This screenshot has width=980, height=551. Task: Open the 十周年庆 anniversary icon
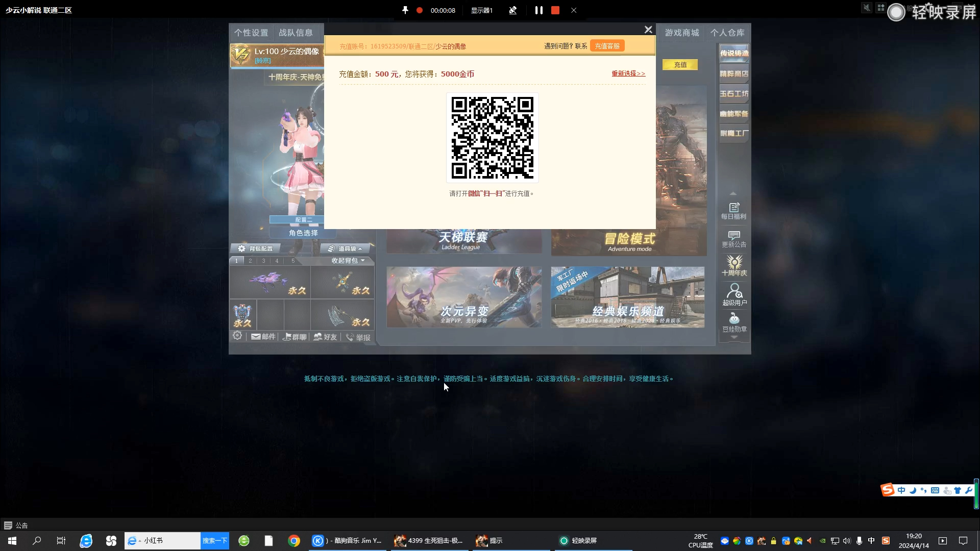click(734, 266)
